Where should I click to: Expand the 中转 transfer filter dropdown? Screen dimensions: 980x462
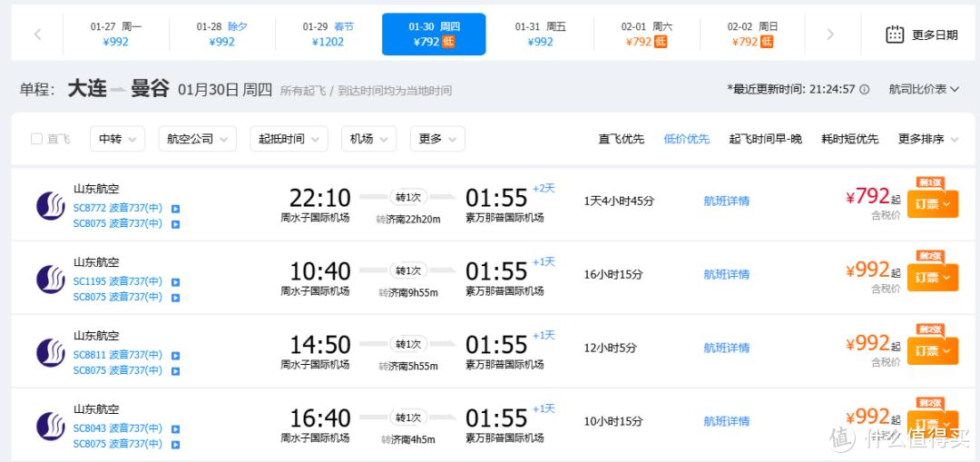pyautogui.click(x=117, y=139)
